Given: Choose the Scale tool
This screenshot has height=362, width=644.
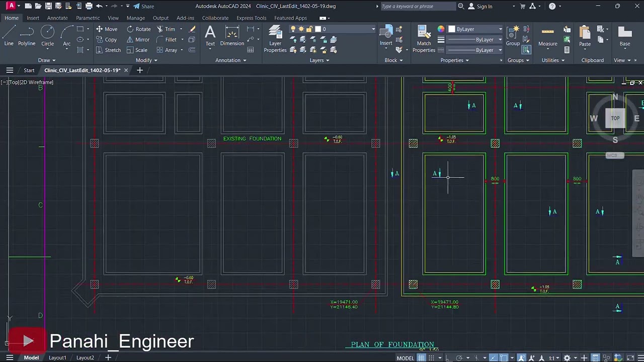Looking at the screenshot, I should [x=137, y=50].
